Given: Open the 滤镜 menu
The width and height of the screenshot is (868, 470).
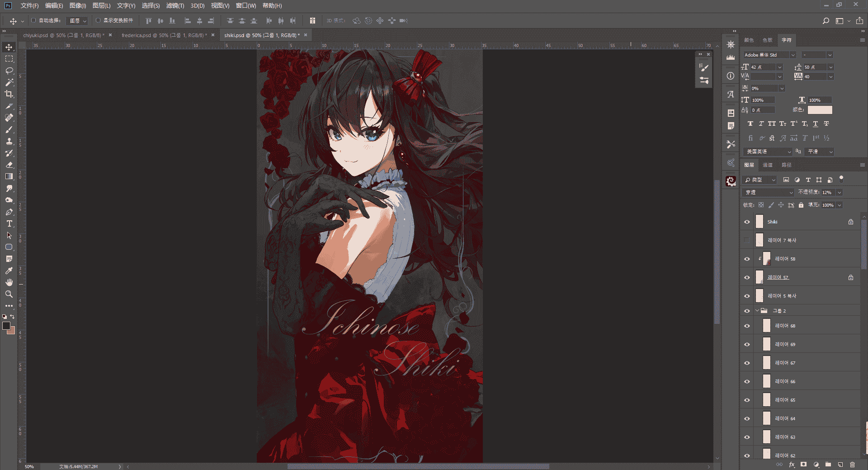Looking at the screenshot, I should [175, 5].
